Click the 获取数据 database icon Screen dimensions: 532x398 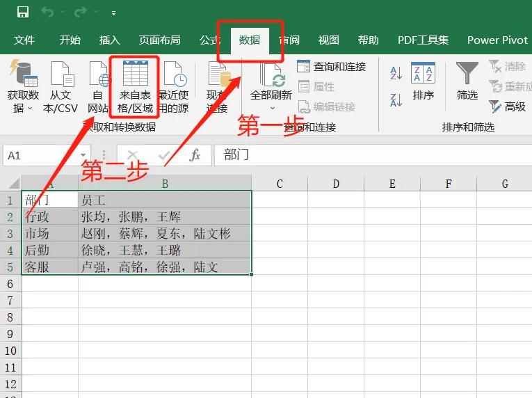pyautogui.click(x=23, y=73)
